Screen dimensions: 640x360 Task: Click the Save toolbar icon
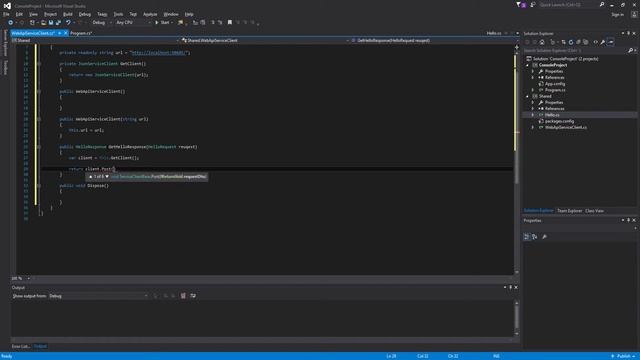click(51, 22)
